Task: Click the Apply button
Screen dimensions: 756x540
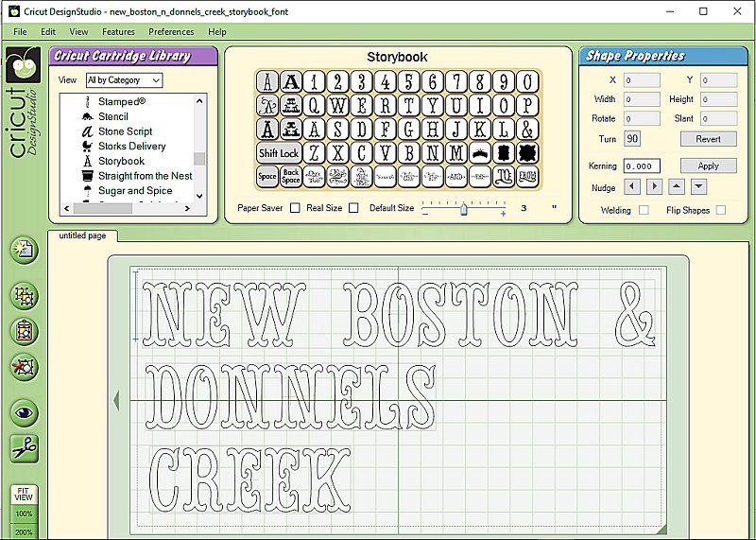Action: pyautogui.click(x=708, y=166)
